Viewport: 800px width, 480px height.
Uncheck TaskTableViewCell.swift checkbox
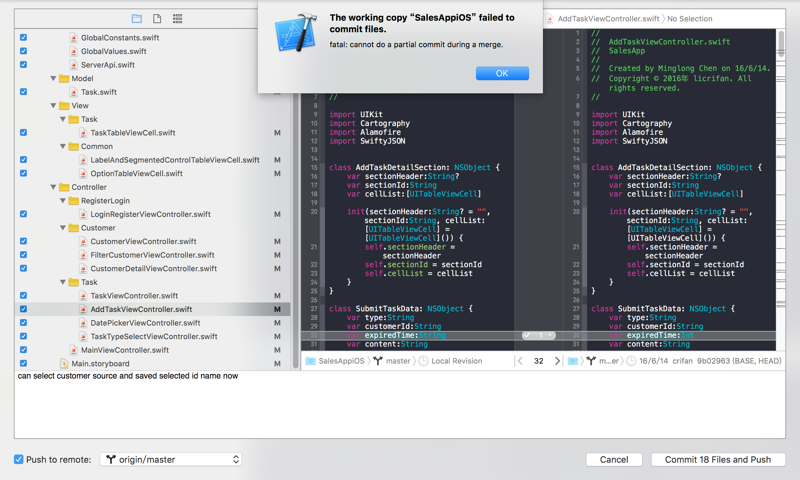click(23, 133)
